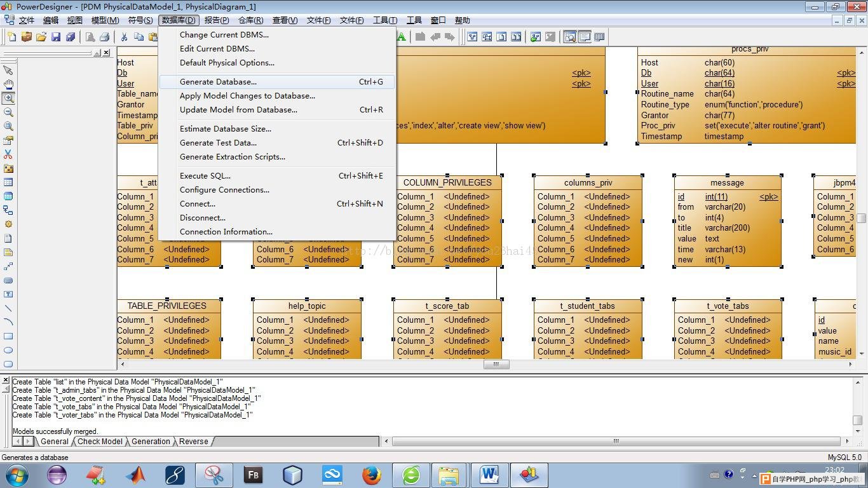Select the Table tool in palette
This screenshot has width=868, height=488.
click(x=8, y=182)
